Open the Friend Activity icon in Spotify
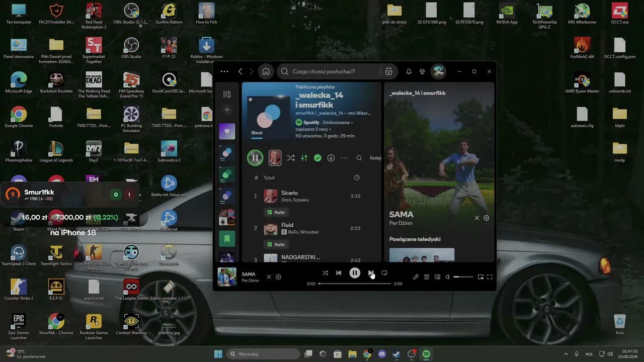 [x=422, y=71]
